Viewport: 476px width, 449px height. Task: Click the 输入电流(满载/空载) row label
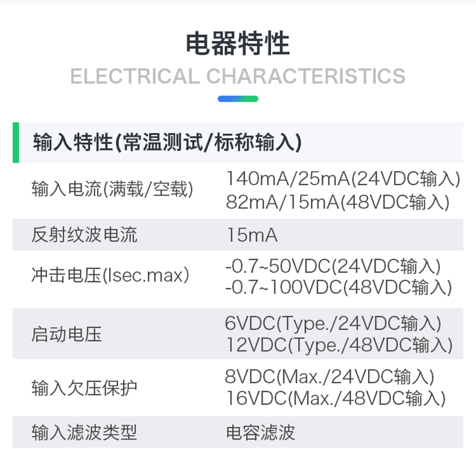tap(112, 190)
